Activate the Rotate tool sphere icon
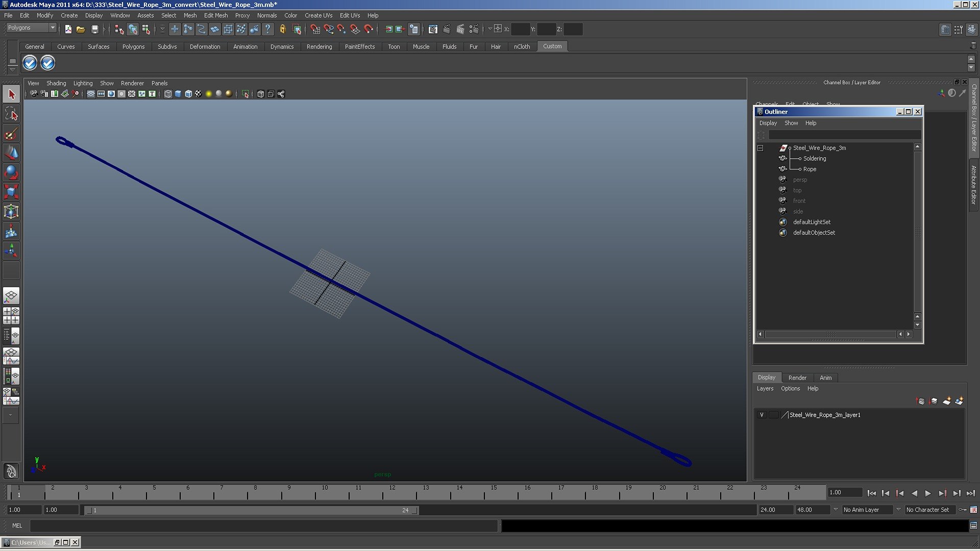This screenshot has width=980, height=551. [11, 172]
